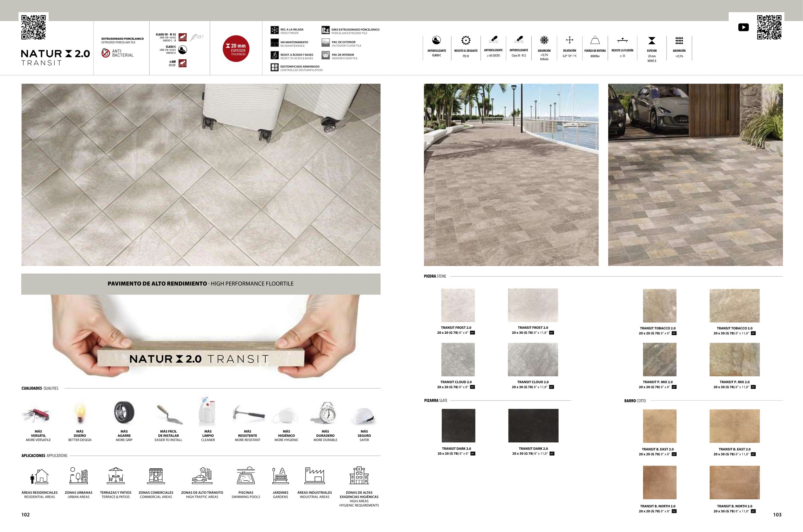This screenshot has width=803, height=532.
Task: Click the sports car driveway photo
Action: click(695, 175)
